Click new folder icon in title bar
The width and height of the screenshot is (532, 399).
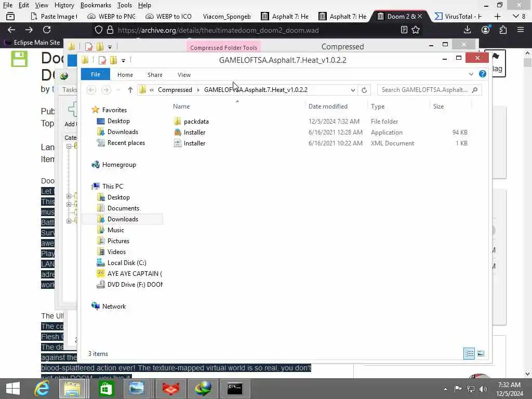coord(113,60)
